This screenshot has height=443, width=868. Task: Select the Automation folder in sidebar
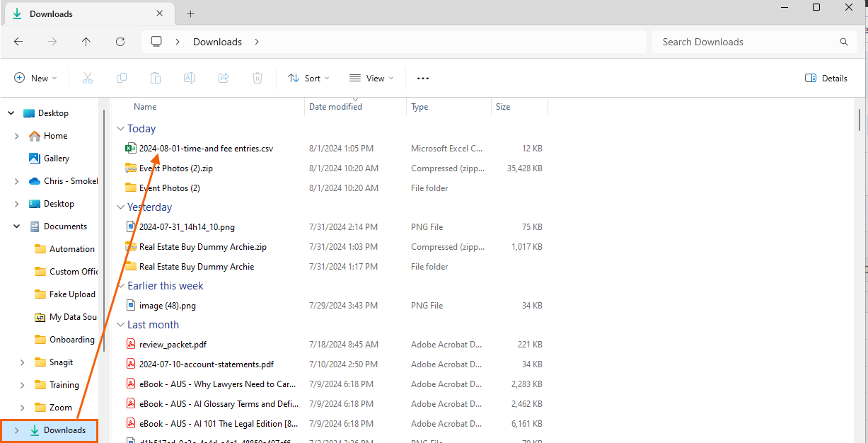[x=65, y=249]
